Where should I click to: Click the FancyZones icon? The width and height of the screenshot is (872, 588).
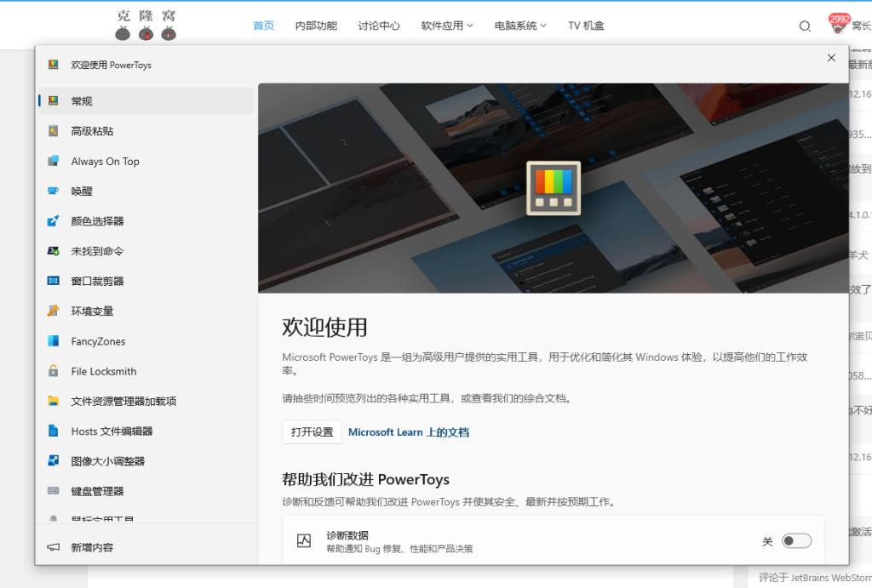point(54,340)
